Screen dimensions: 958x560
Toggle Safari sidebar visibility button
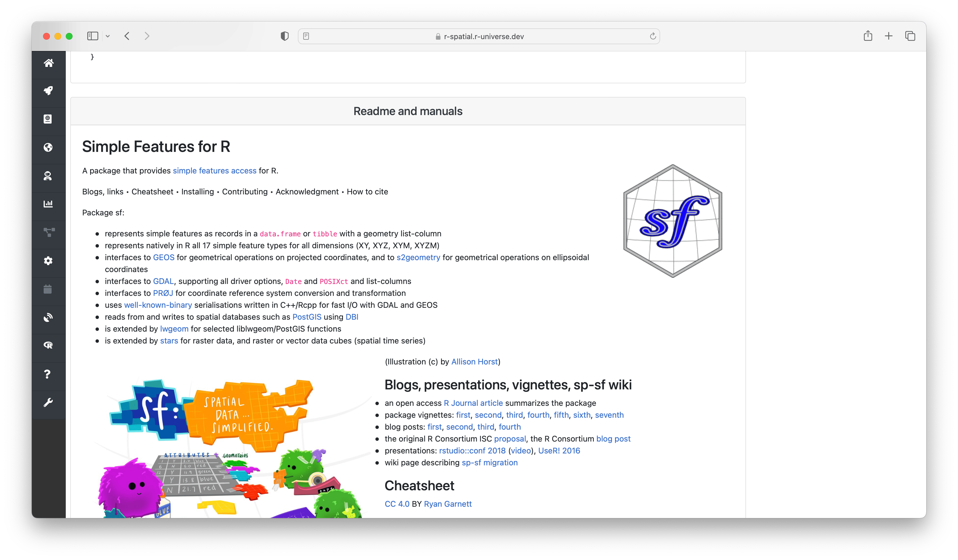click(93, 36)
